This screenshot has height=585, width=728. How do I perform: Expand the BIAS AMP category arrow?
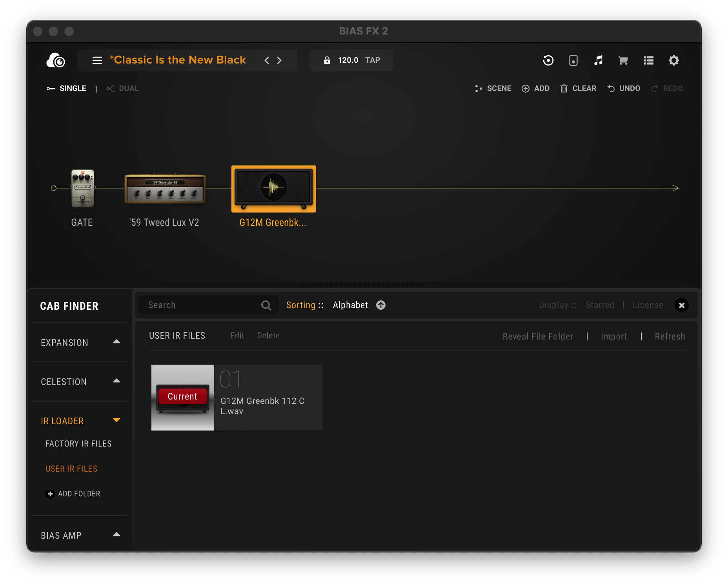[x=116, y=534]
